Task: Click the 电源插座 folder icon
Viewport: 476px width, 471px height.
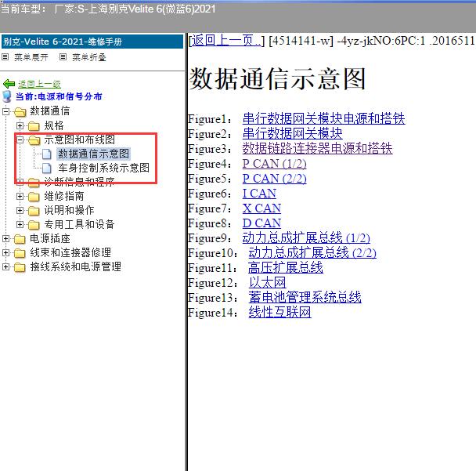Action: click(20, 239)
